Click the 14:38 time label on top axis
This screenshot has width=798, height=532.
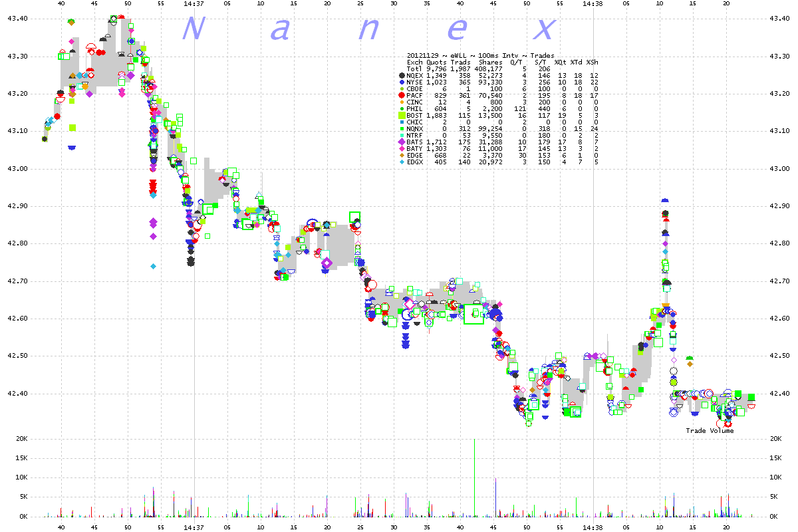593,3
